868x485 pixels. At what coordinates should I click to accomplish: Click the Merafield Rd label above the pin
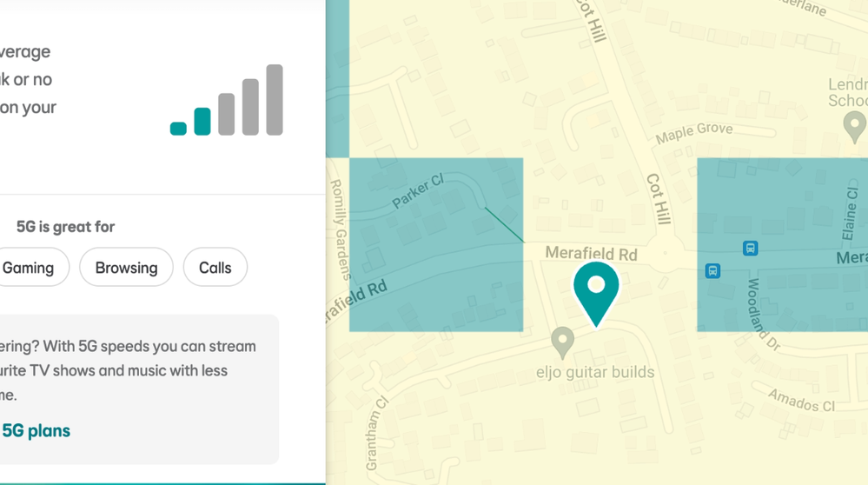tap(591, 254)
